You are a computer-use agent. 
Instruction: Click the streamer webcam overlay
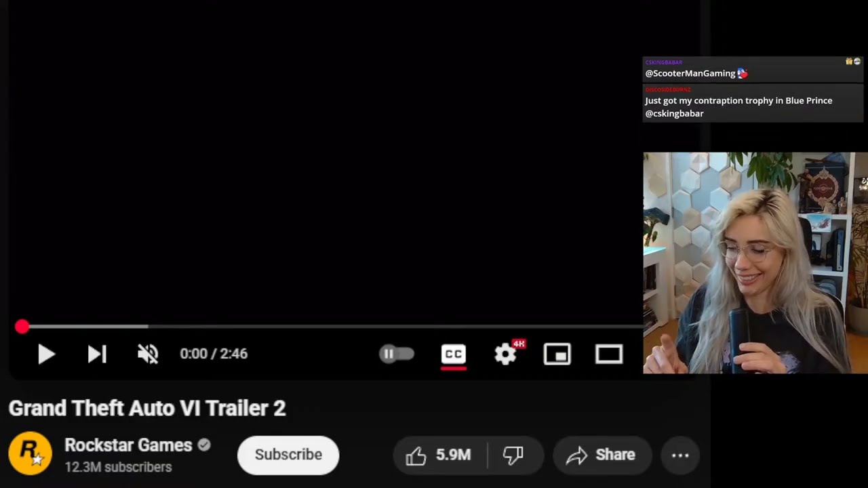[x=755, y=263]
